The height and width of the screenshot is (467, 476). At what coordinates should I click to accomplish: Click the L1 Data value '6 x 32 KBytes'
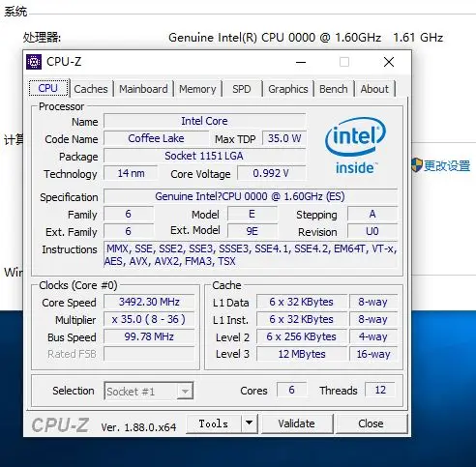(x=302, y=302)
